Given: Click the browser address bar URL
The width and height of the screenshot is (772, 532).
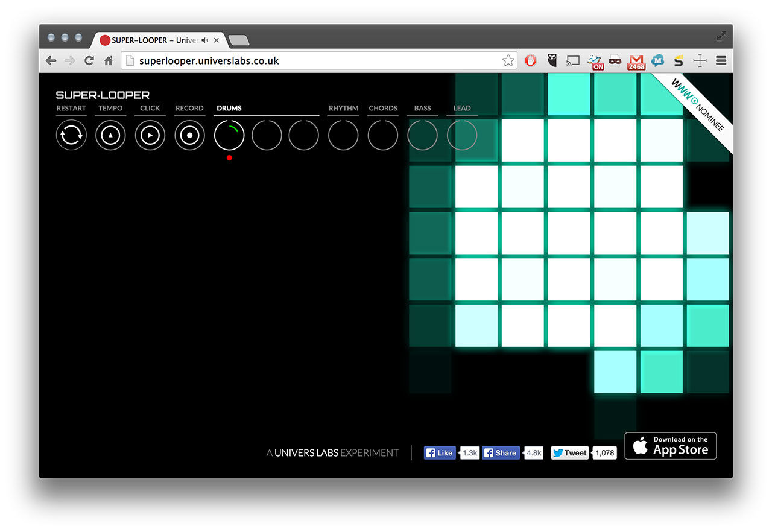Looking at the screenshot, I should 209,61.
